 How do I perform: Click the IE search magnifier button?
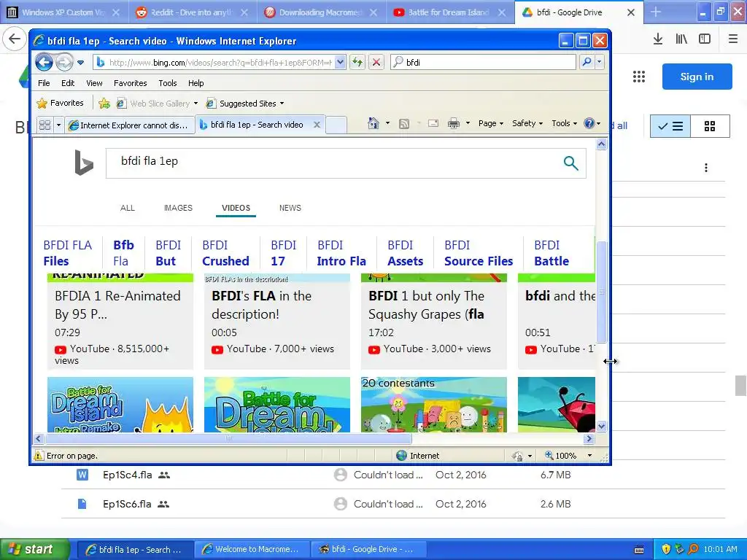tap(587, 62)
